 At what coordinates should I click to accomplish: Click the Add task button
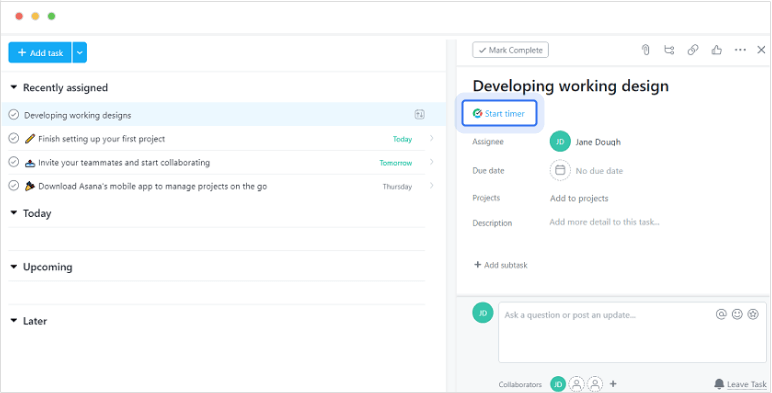[x=40, y=52]
